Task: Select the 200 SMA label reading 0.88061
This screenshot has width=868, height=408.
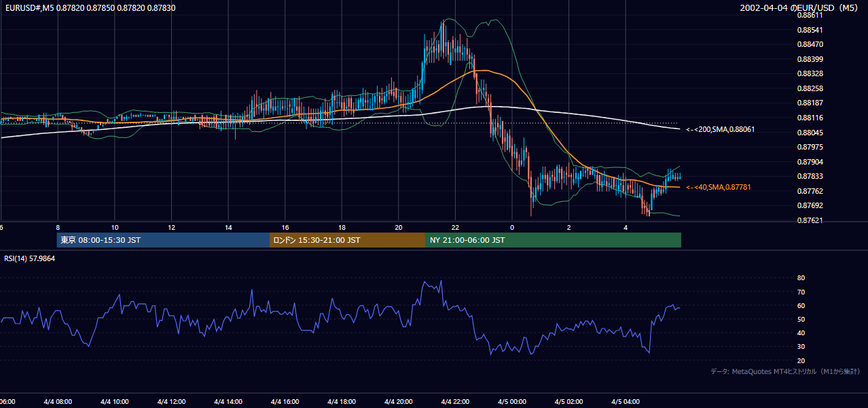Action: [721, 129]
